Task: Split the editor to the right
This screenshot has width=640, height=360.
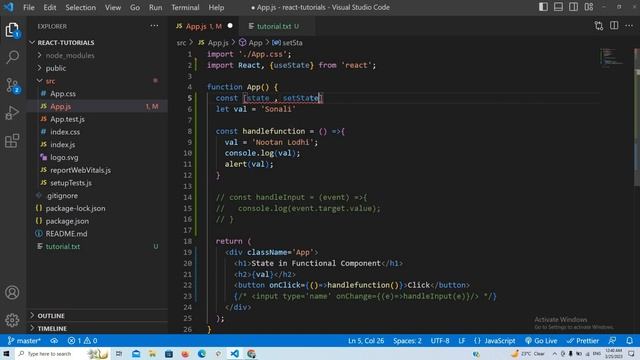Action: coord(614,26)
